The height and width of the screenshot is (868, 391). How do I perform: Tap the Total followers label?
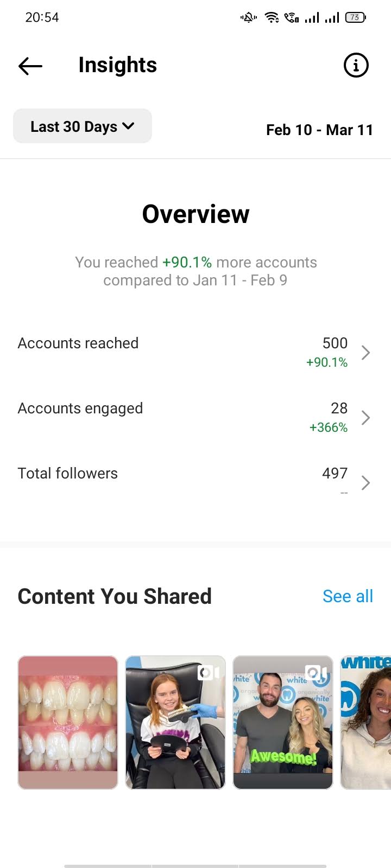click(68, 474)
